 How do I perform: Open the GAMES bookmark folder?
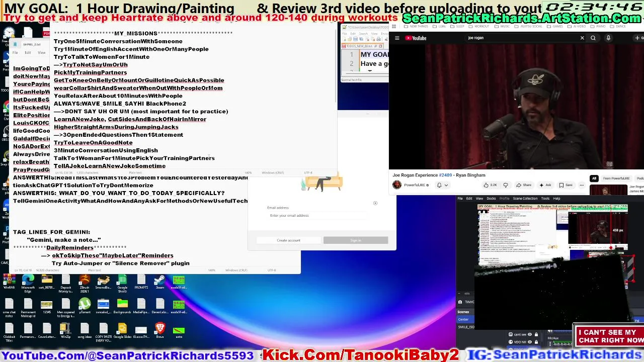pyautogui.click(x=555, y=26)
